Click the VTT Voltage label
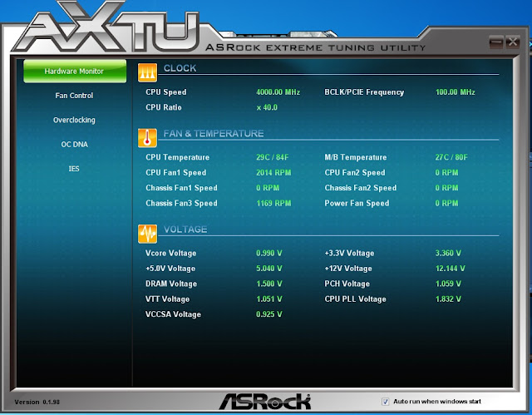Viewport: 532px width, 415px height. pos(167,299)
